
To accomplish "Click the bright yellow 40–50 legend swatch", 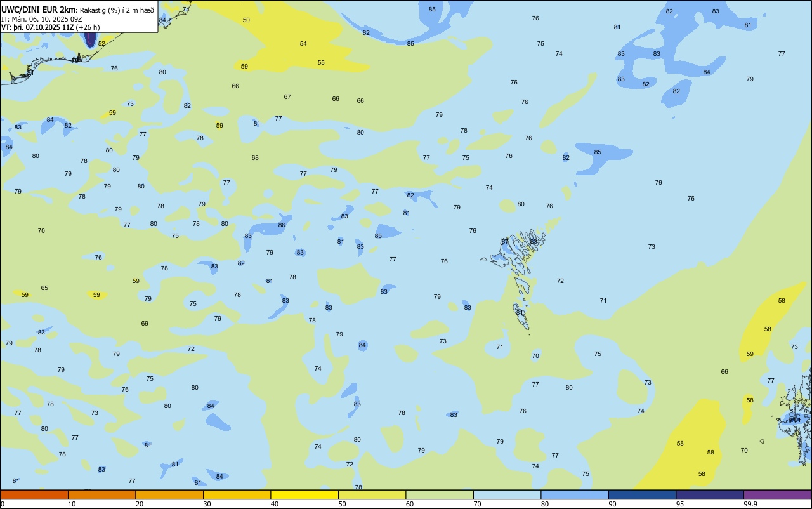I will (304, 494).
